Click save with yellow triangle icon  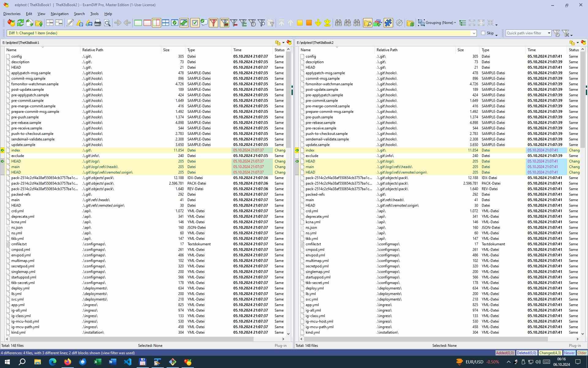pyautogui.click(x=80, y=23)
